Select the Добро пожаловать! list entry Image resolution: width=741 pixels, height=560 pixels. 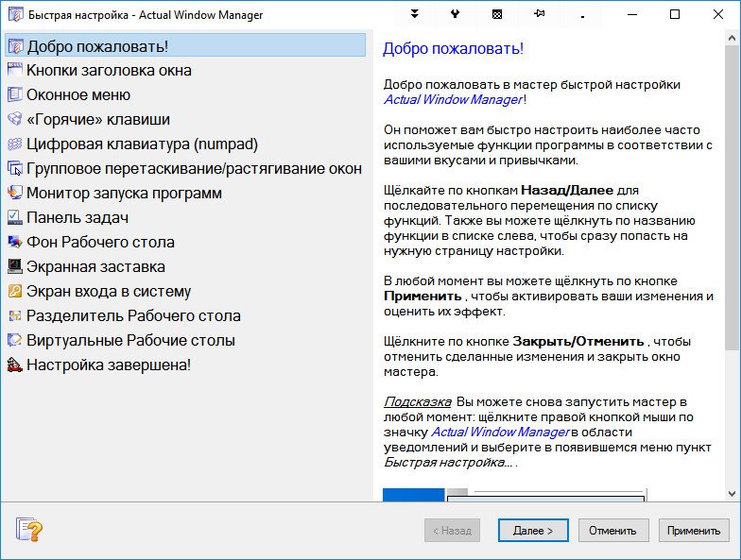click(x=185, y=45)
